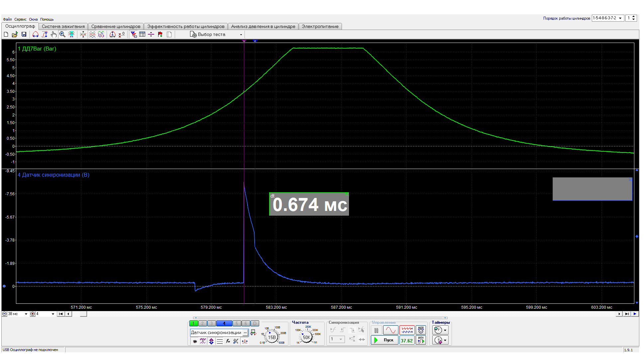Switch to Электропитание tab

tap(320, 26)
